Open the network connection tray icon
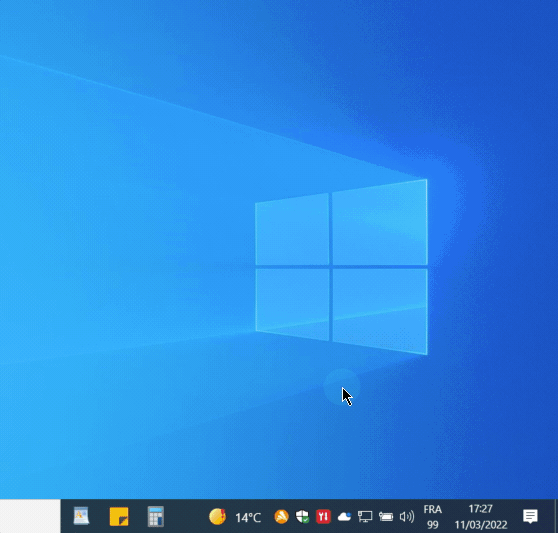Viewport: 558px width, 533px height. coord(365,517)
